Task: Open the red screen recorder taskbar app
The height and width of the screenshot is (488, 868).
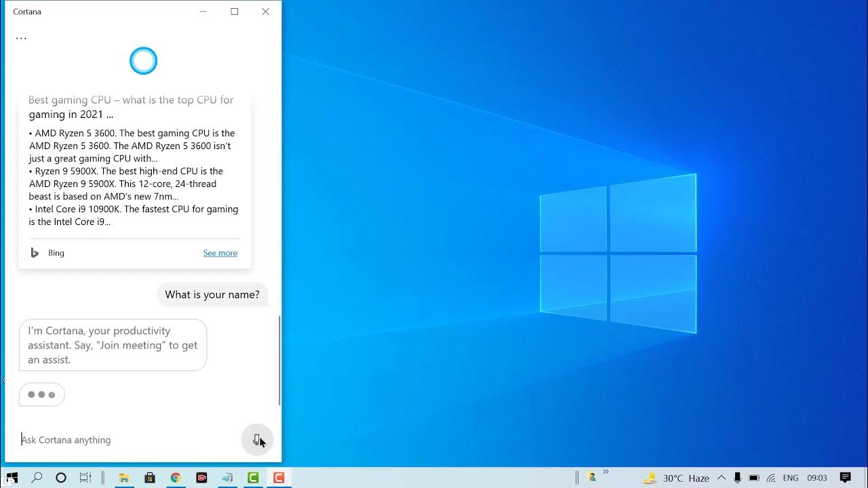Action: coord(201,478)
